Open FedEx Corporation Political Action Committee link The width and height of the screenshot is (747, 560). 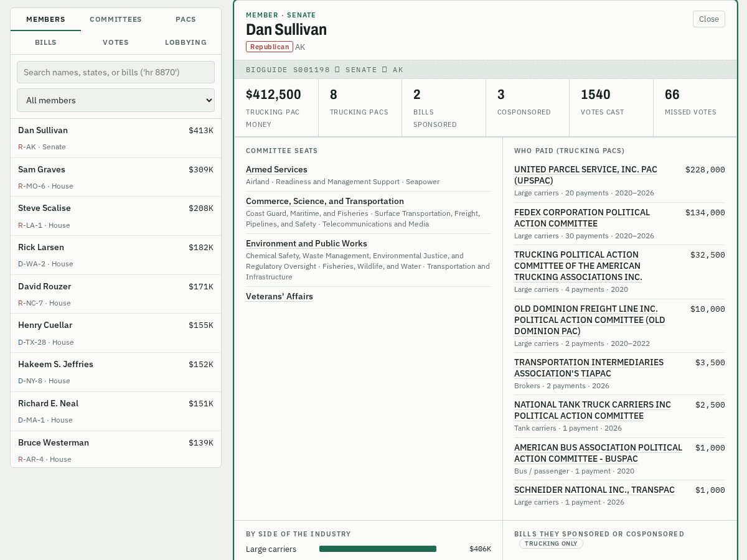(582, 218)
